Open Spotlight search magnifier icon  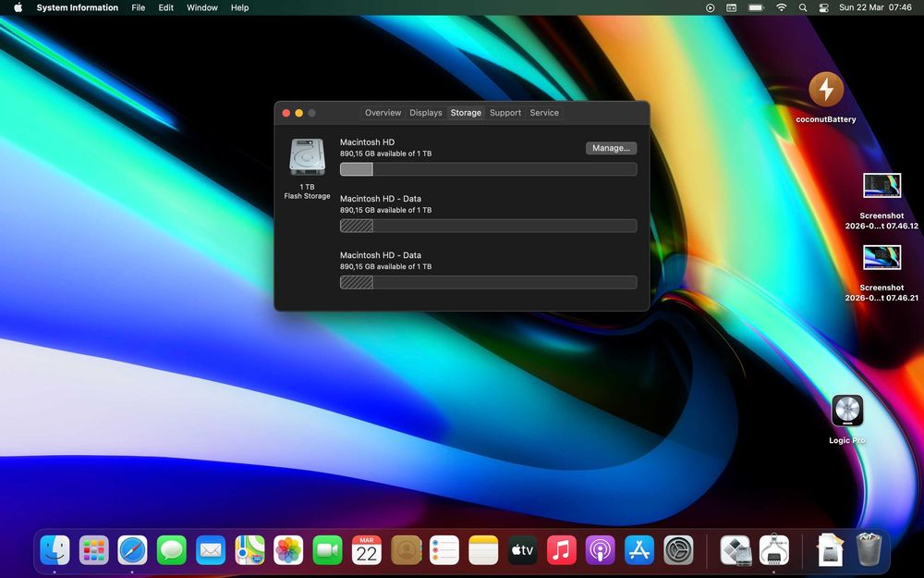(803, 7)
